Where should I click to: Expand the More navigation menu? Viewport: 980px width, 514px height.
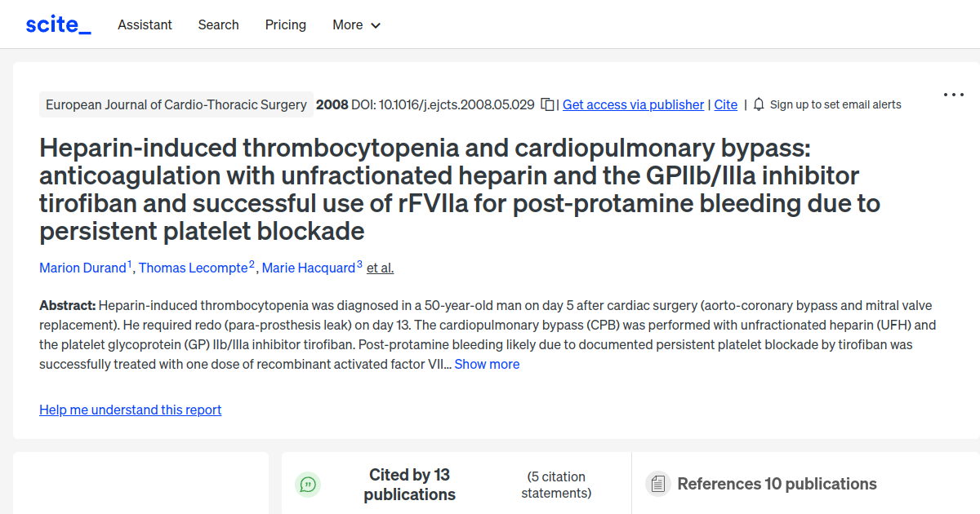coord(356,25)
